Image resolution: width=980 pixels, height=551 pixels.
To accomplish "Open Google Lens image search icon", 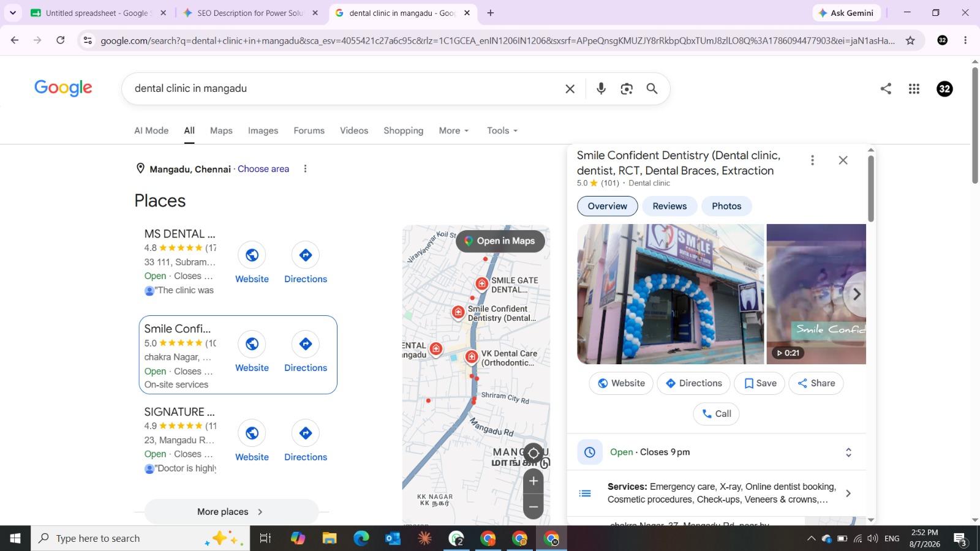I will [626, 89].
